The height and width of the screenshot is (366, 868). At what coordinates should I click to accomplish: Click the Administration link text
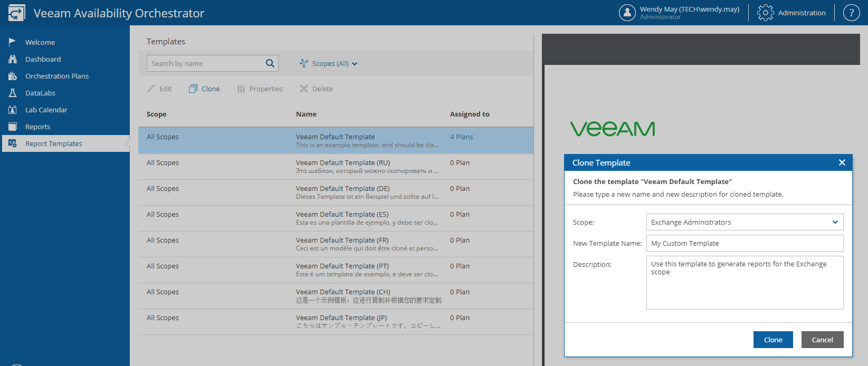tap(802, 13)
